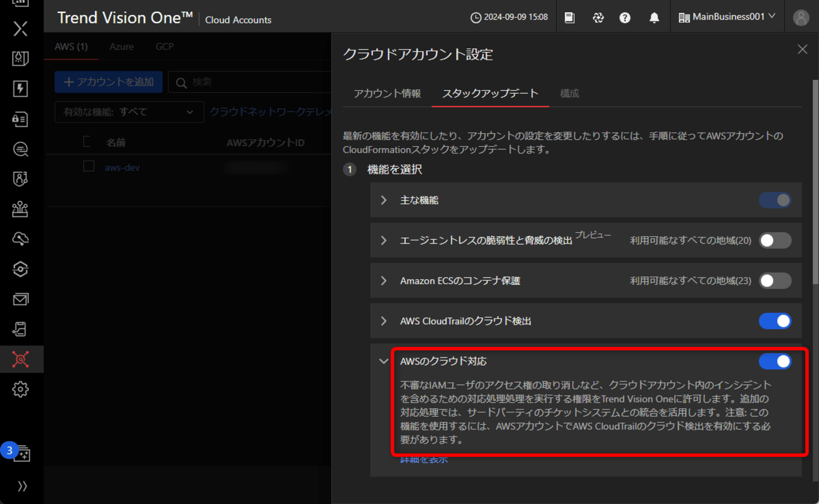This screenshot has height=504, width=819.
Task: Click the lightning bolt icon in sidebar
Action: (20, 87)
